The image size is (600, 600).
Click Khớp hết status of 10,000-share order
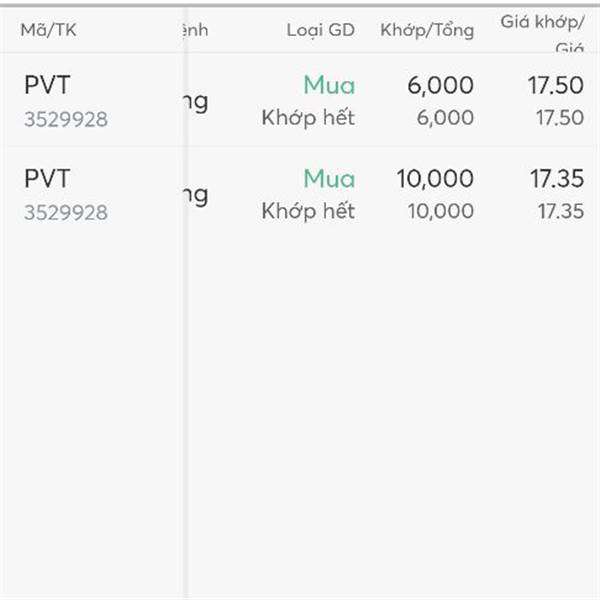pyautogui.click(x=308, y=211)
